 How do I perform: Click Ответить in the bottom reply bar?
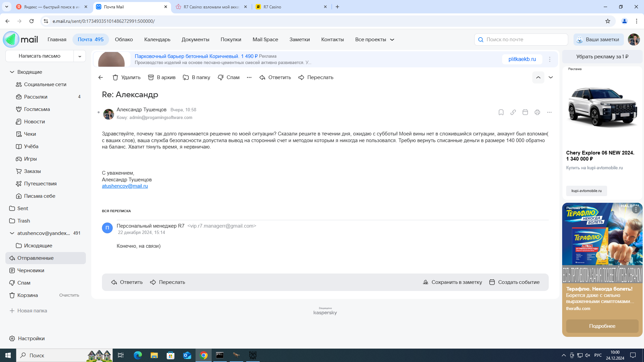pos(127,282)
